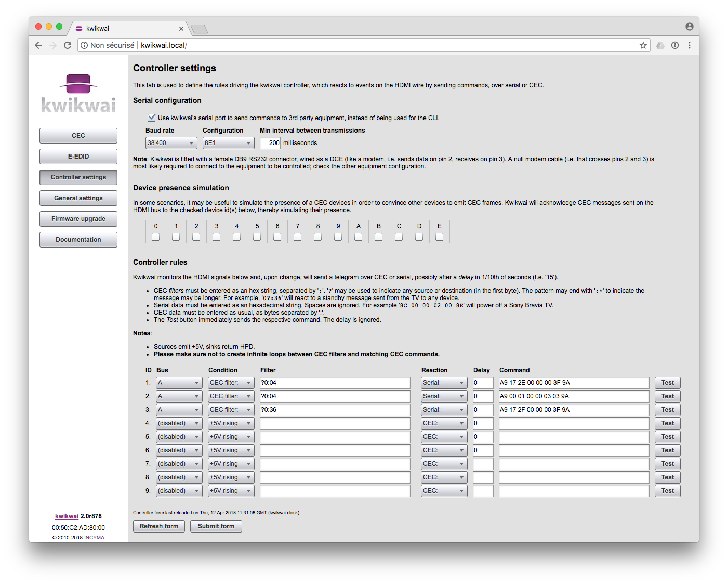Open Reaction dropdown for rule 3
Screen dimensions: 728x584
point(444,410)
